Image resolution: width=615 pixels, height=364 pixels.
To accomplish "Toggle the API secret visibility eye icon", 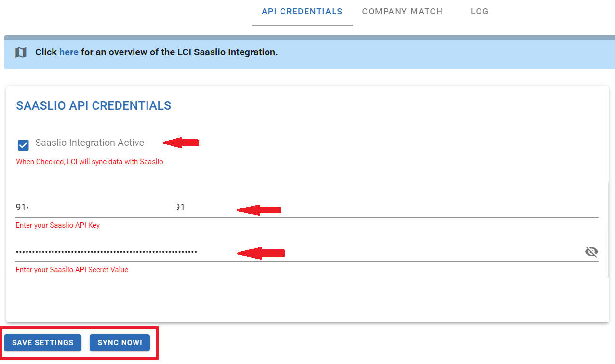I will point(591,251).
